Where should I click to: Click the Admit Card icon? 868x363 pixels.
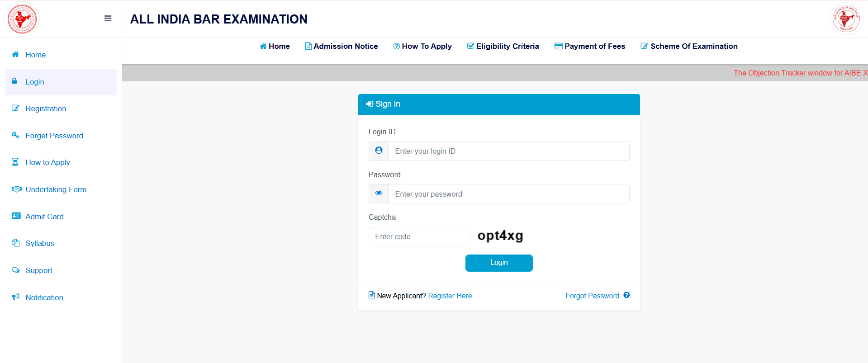(15, 216)
